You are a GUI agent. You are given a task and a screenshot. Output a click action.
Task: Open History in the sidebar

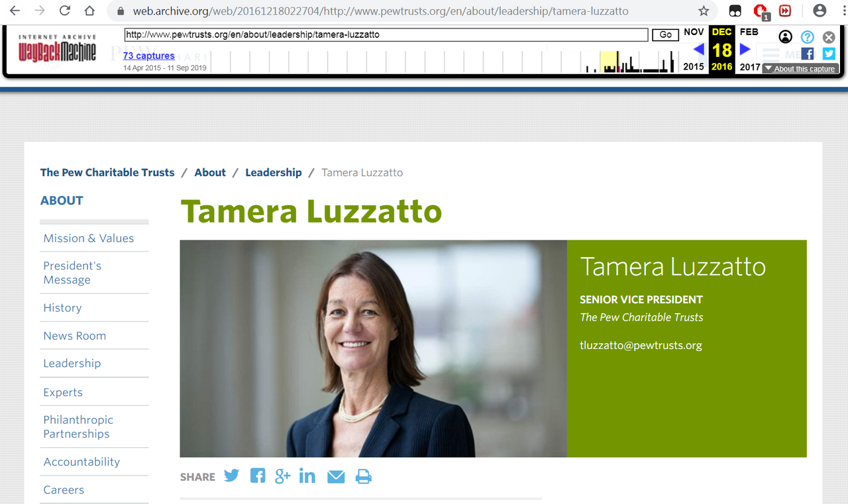[62, 308]
